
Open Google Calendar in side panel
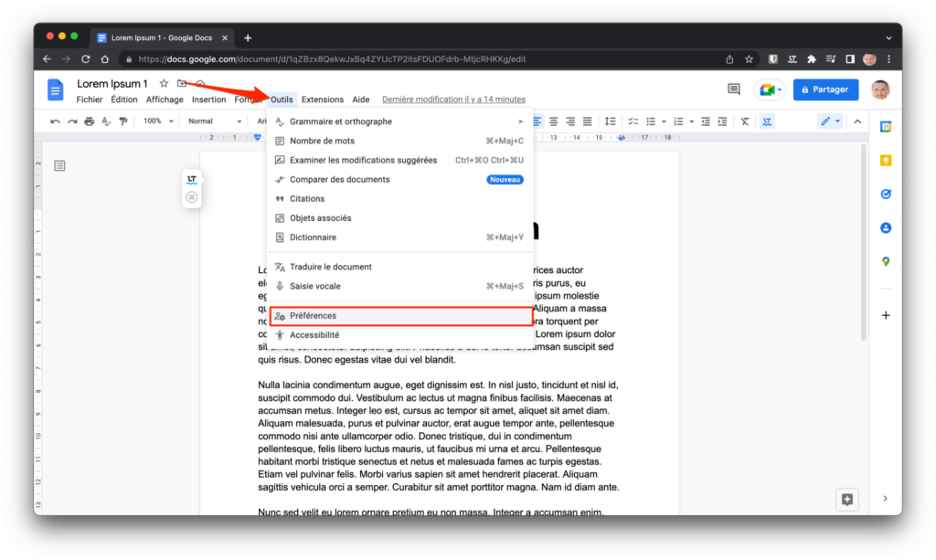tap(886, 126)
